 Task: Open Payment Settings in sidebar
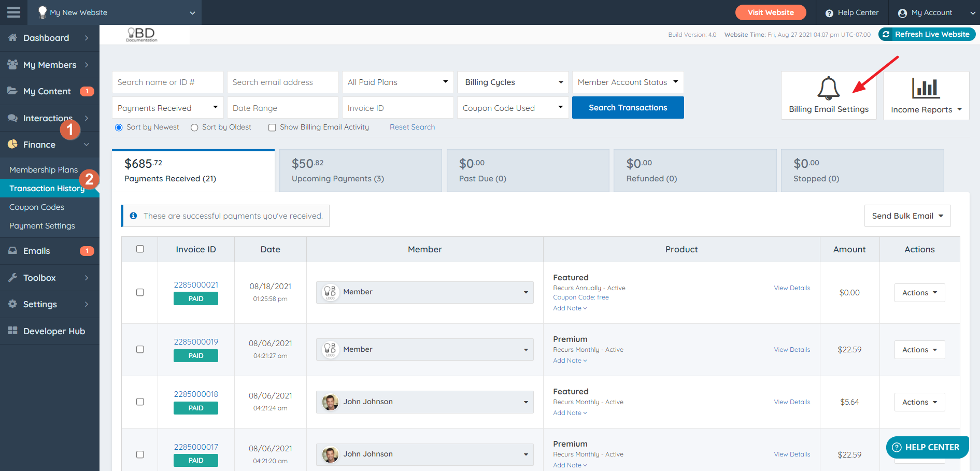(x=42, y=226)
